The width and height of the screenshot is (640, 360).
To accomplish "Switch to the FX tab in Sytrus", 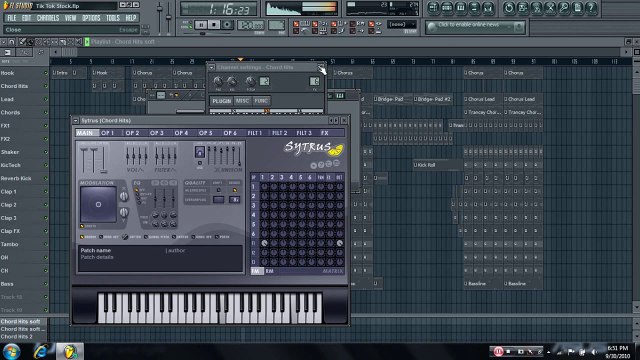I will (x=324, y=133).
